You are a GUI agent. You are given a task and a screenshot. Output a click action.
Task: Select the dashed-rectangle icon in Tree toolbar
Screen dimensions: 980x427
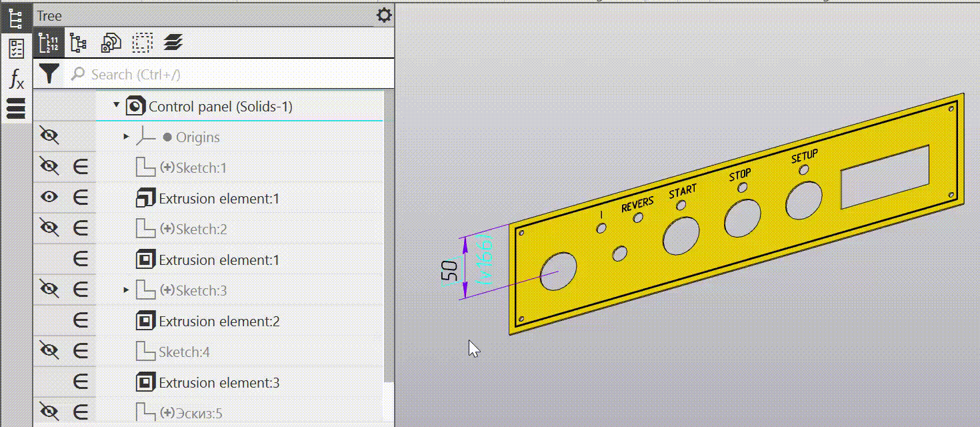click(141, 43)
